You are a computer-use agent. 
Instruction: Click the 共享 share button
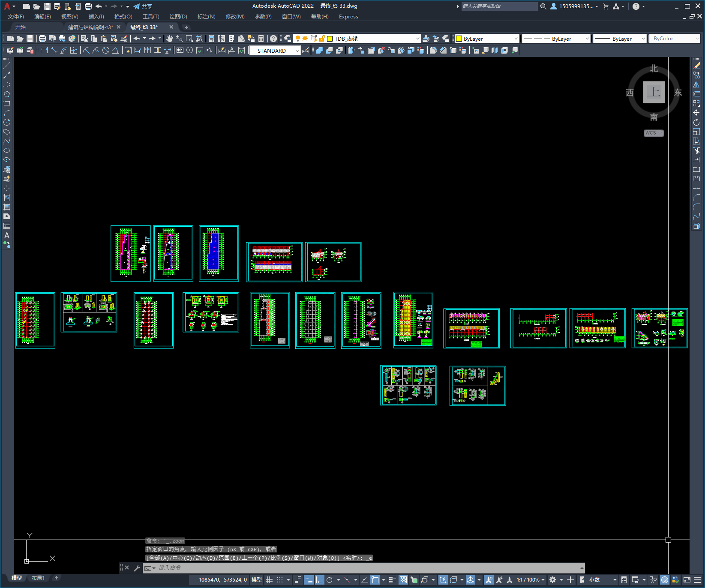pyautogui.click(x=143, y=6)
